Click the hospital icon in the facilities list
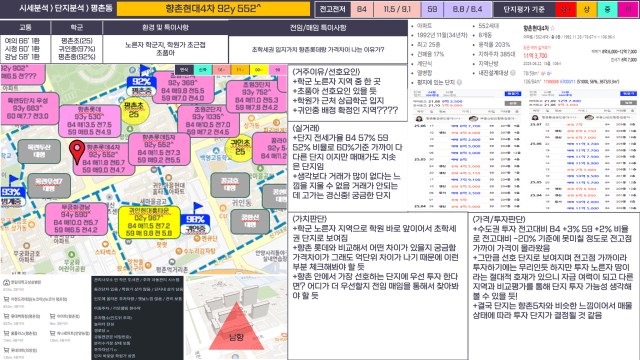 pos(6,282)
